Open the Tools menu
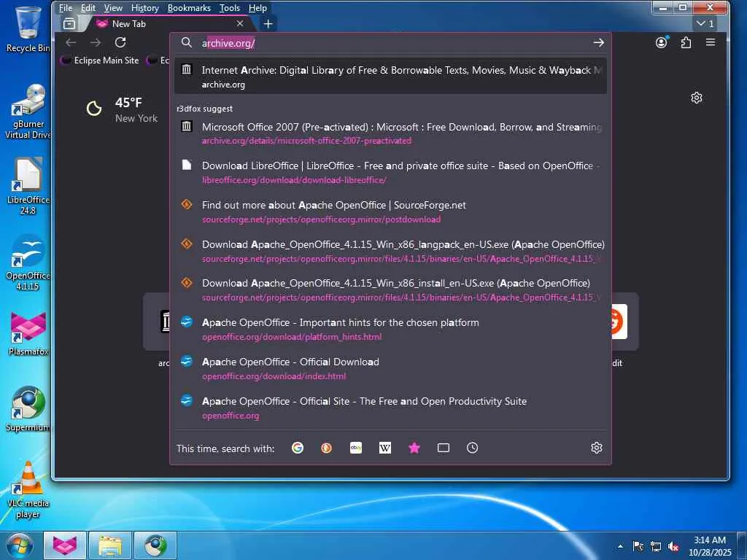 (x=230, y=8)
